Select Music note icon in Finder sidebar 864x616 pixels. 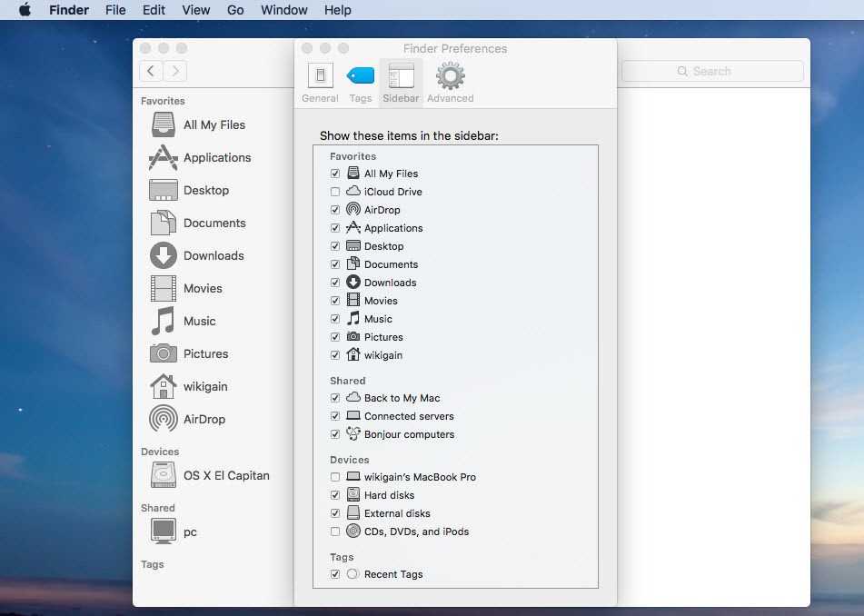(164, 321)
